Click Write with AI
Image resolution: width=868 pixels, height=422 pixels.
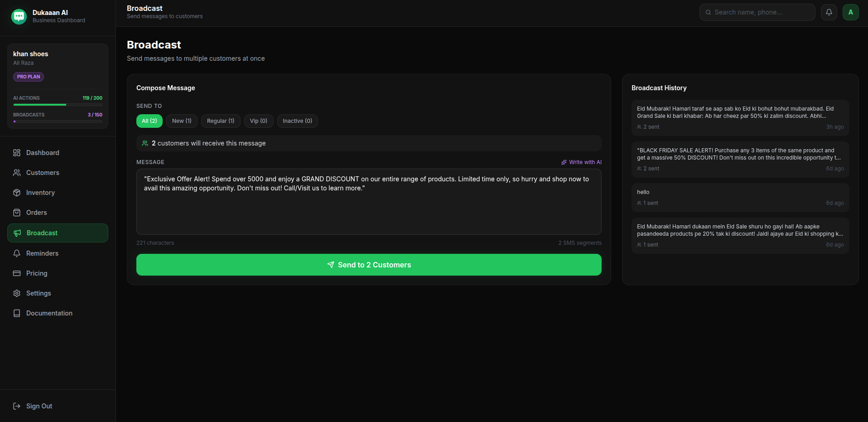click(582, 162)
